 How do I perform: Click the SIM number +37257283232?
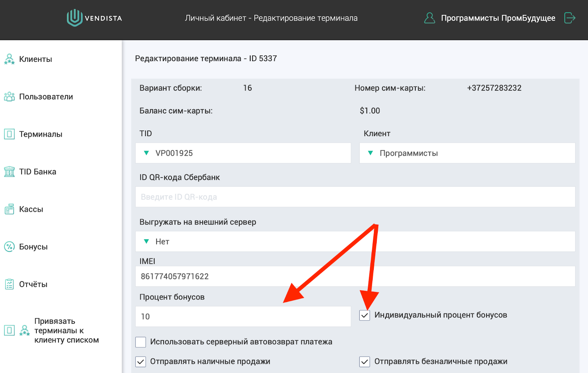[x=494, y=88]
